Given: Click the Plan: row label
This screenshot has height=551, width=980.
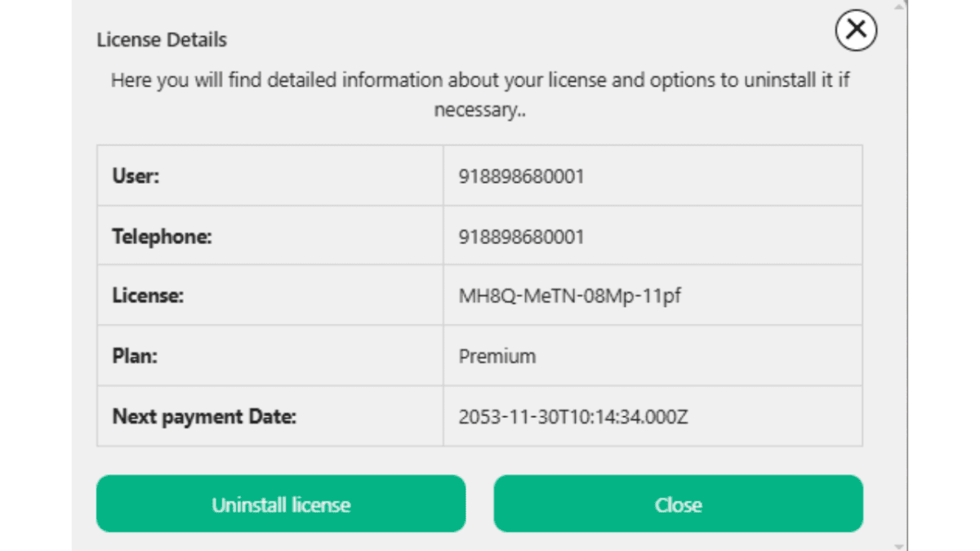Looking at the screenshot, I should point(134,356).
